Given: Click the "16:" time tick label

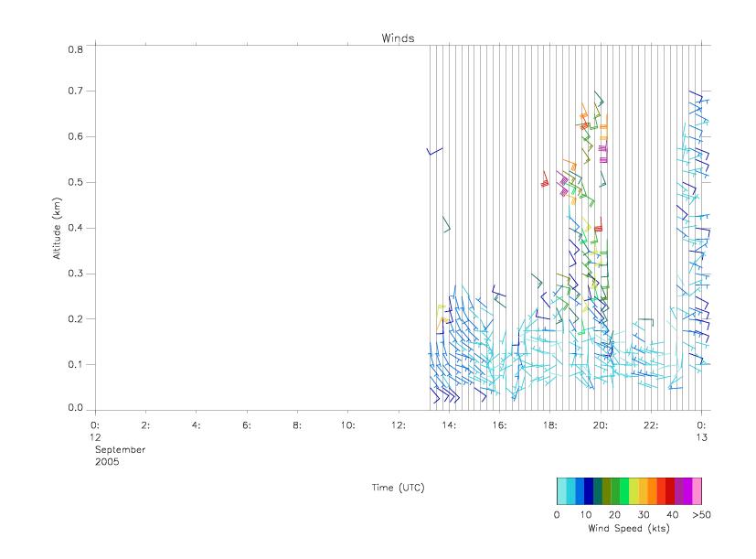Looking at the screenshot, I should coord(499,425).
